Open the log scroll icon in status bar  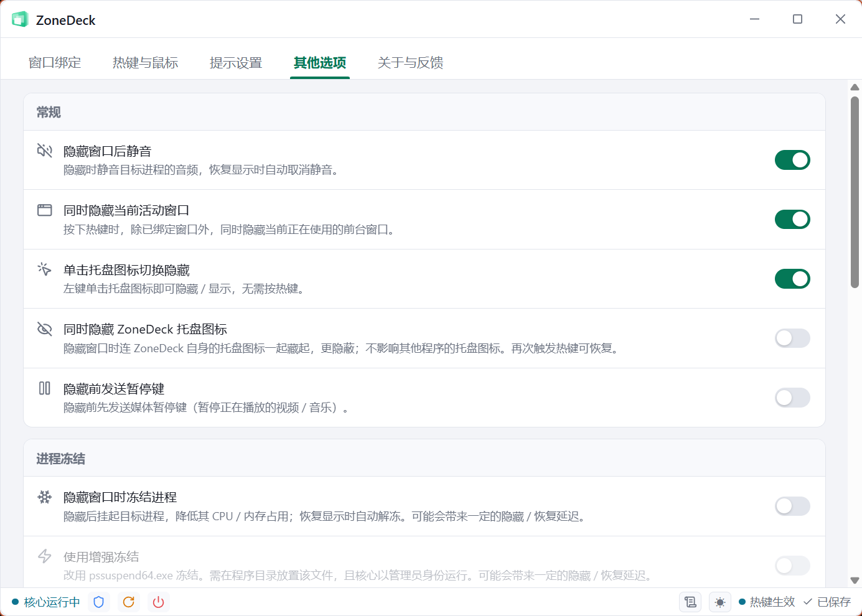690,602
